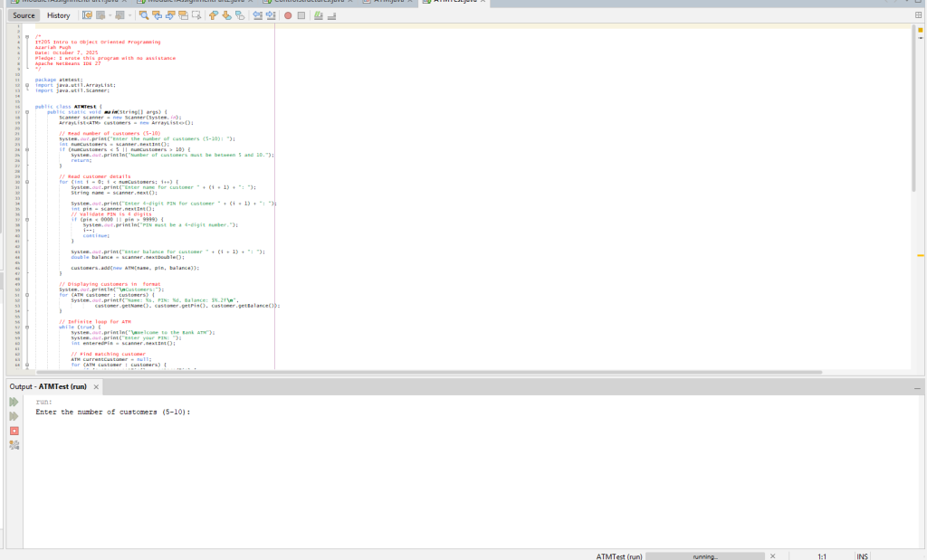Click the running progress bar in status bar
This screenshot has width=927, height=560.
[x=703, y=555]
